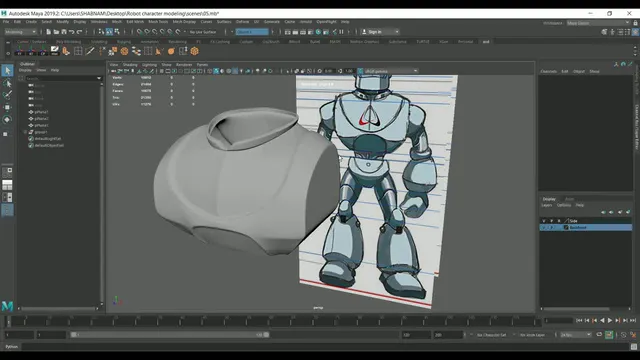
Task: Open the Outliner search filter dropdown arrow
Action: point(99,78)
